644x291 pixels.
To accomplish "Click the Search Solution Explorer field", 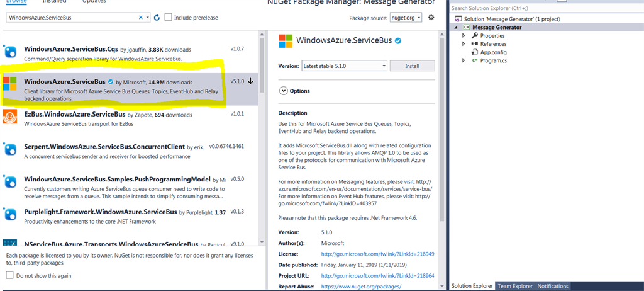I will pos(547,8).
